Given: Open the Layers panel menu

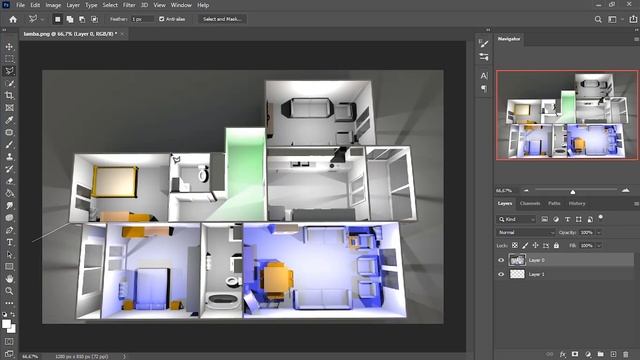Looking at the screenshot, I should click(x=636, y=204).
